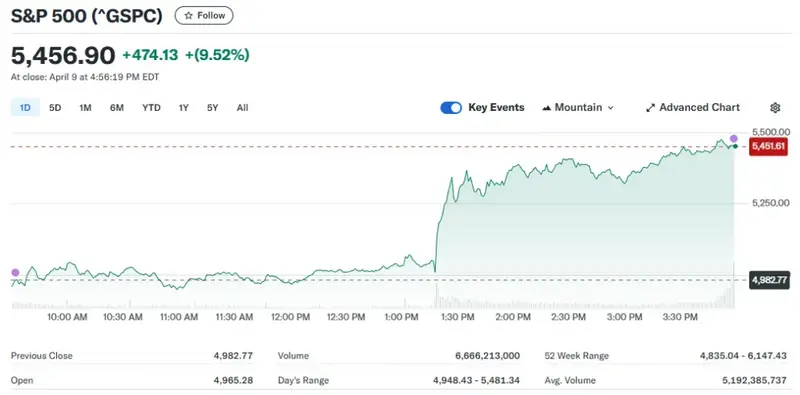Click the star Follow button
Screen dimensions: 800x395
[x=204, y=16]
